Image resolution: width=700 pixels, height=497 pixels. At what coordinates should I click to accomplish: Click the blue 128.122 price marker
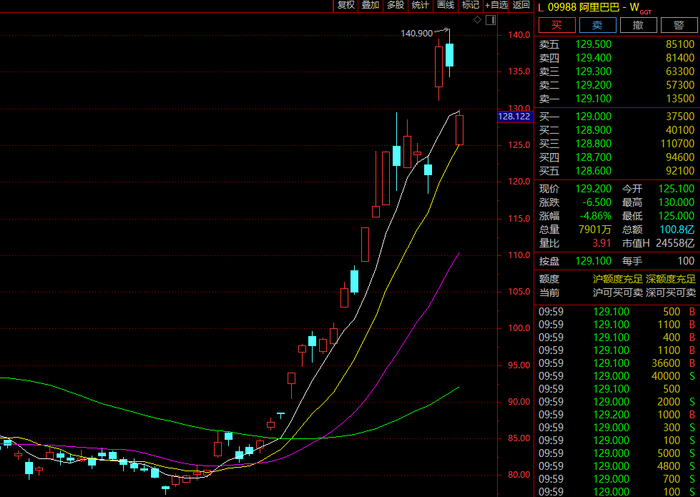point(515,117)
